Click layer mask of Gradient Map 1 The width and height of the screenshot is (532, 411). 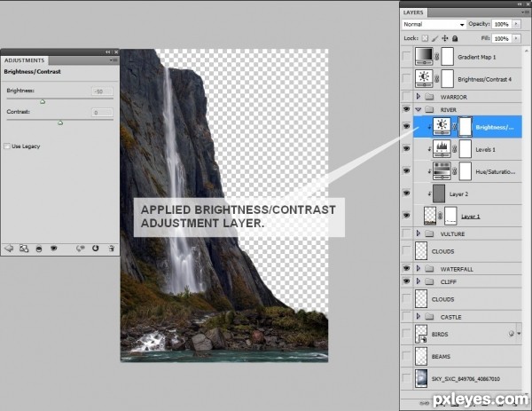(447, 57)
